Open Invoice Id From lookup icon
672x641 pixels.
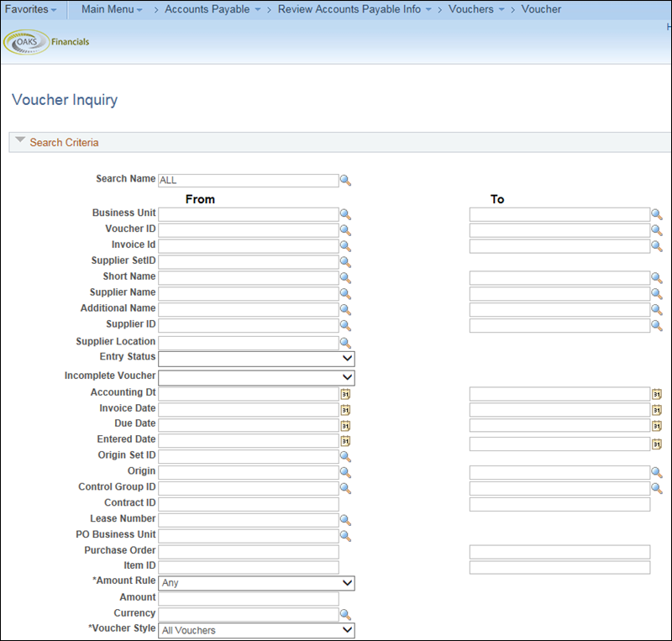(345, 246)
